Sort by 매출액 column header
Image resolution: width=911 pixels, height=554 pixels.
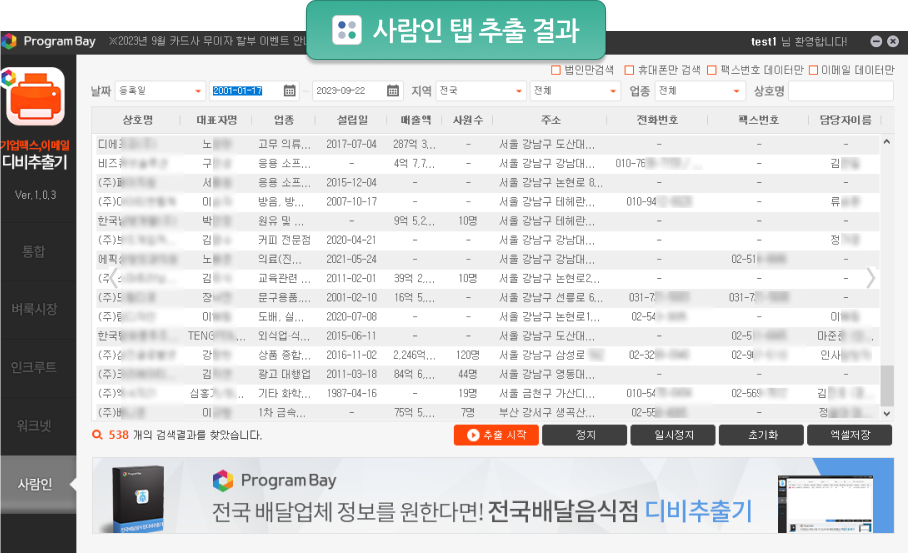[415, 120]
